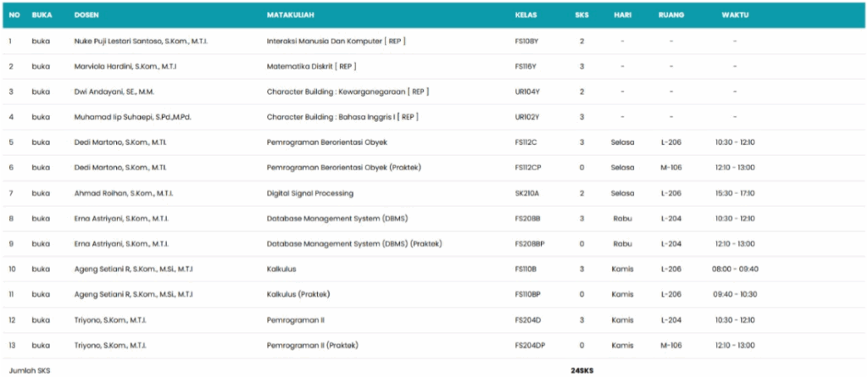
Task: Click 'buka' in the Kewarganegaraan row
Action: 42,92
